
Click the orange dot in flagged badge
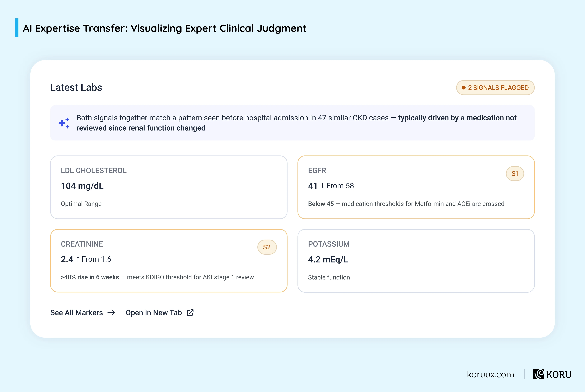click(x=464, y=88)
